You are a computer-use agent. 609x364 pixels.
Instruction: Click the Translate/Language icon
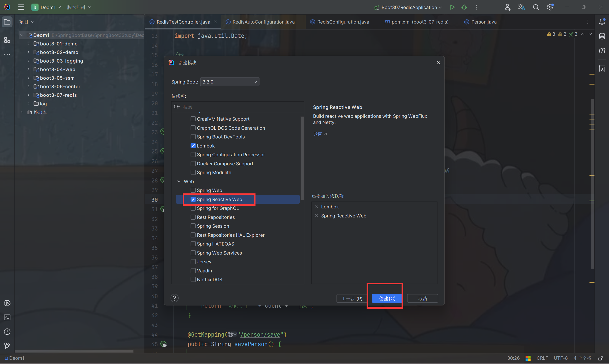tap(521, 7)
